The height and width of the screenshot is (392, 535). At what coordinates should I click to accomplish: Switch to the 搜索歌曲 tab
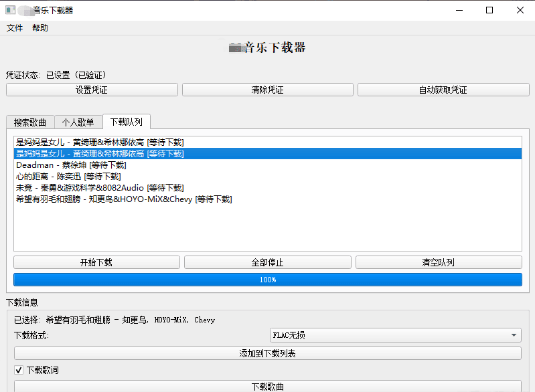pos(30,122)
